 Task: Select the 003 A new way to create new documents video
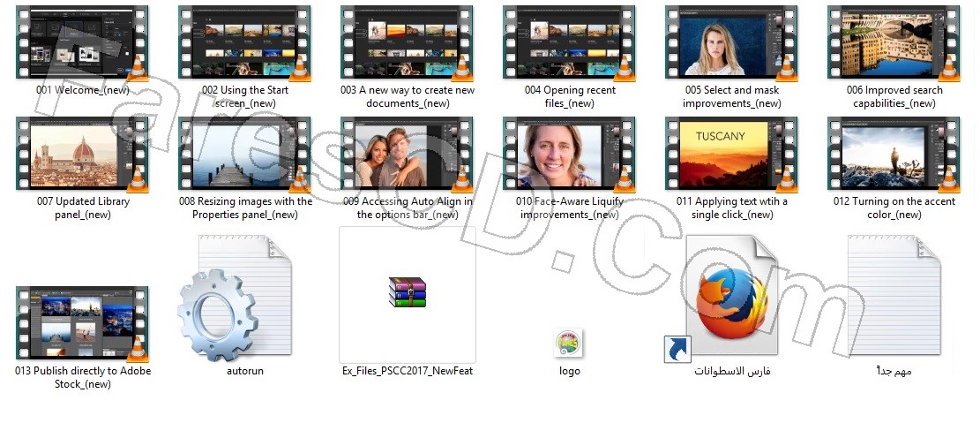pyautogui.click(x=407, y=42)
